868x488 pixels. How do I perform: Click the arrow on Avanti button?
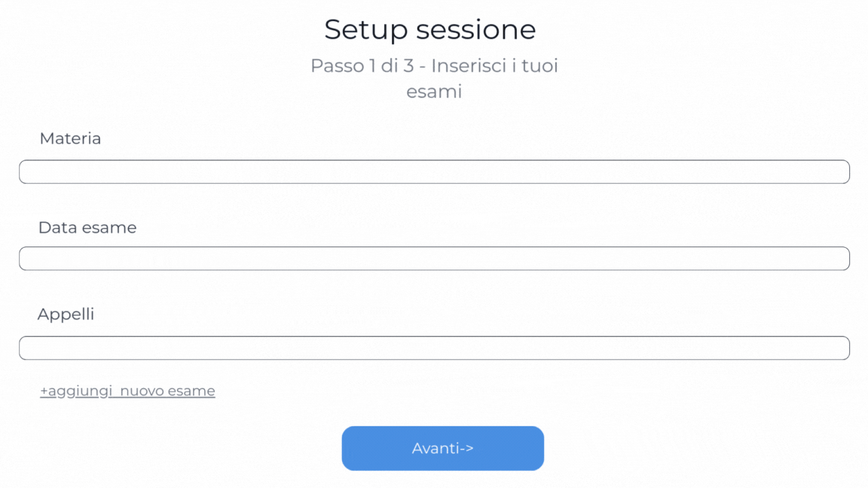pos(466,449)
